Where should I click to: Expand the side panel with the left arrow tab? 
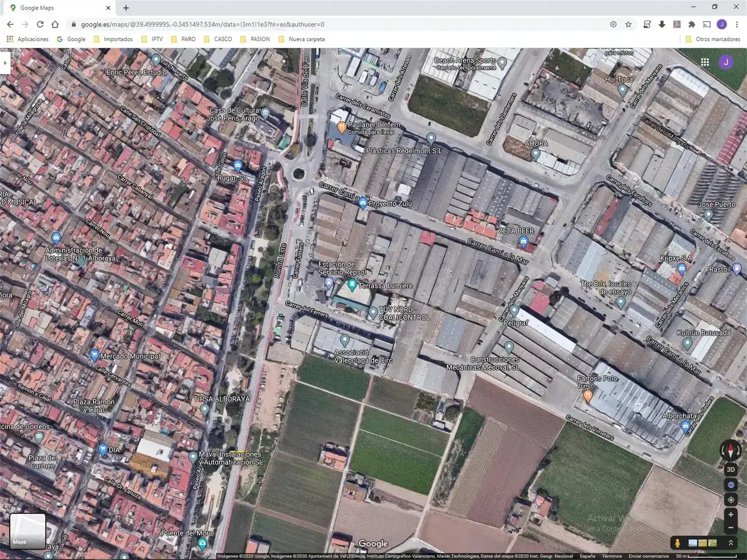5,63
